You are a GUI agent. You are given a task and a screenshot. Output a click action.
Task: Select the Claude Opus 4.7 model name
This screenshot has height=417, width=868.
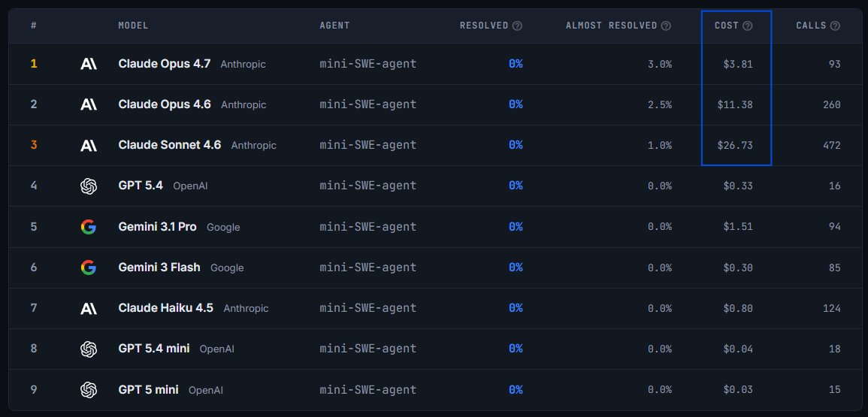(165, 64)
